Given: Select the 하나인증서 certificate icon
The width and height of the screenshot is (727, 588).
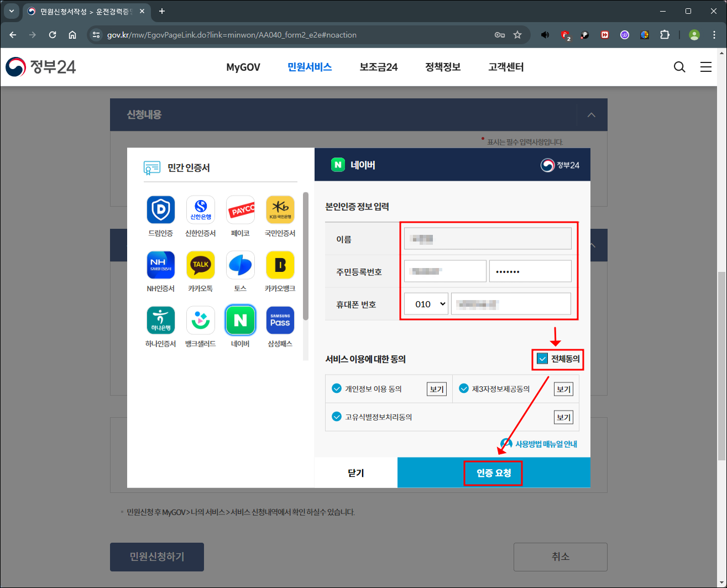Looking at the screenshot, I should pos(161,321).
